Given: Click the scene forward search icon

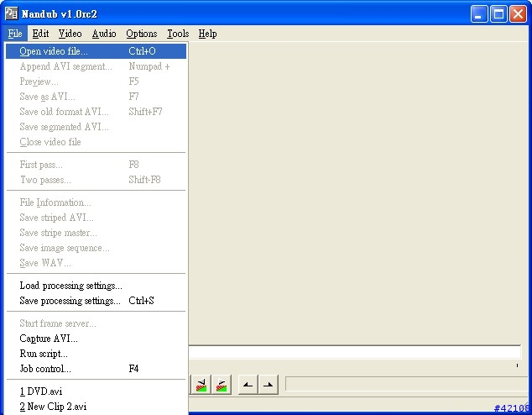Looking at the screenshot, I should click(x=222, y=385).
